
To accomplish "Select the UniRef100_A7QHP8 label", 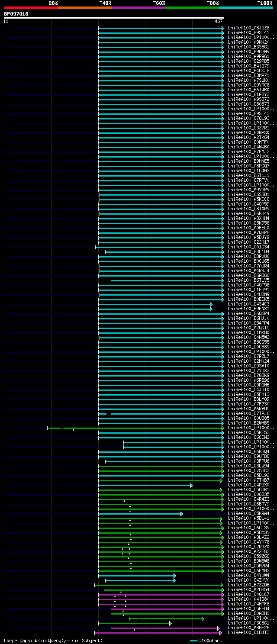I will pos(248,232).
